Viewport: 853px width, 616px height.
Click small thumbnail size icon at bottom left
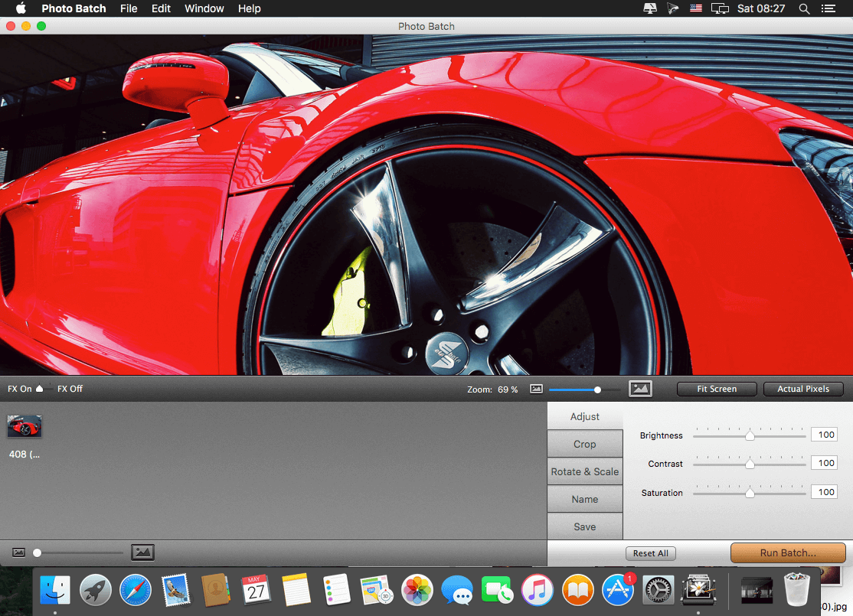tap(18, 552)
